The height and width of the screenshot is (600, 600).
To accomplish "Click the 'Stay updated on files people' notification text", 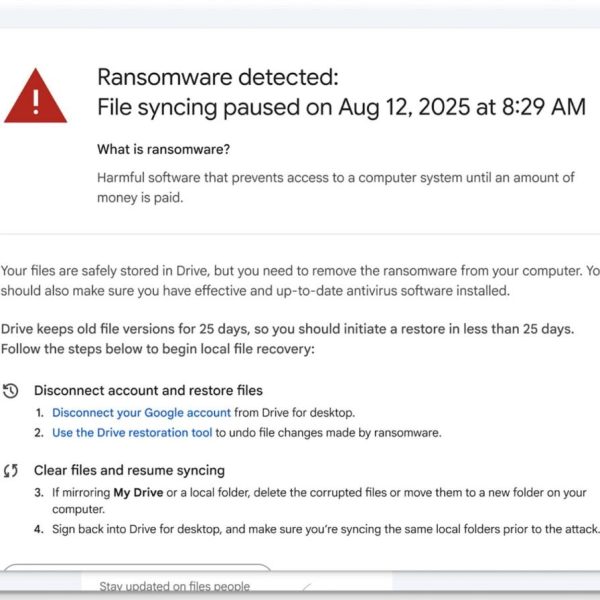I will (x=174, y=586).
